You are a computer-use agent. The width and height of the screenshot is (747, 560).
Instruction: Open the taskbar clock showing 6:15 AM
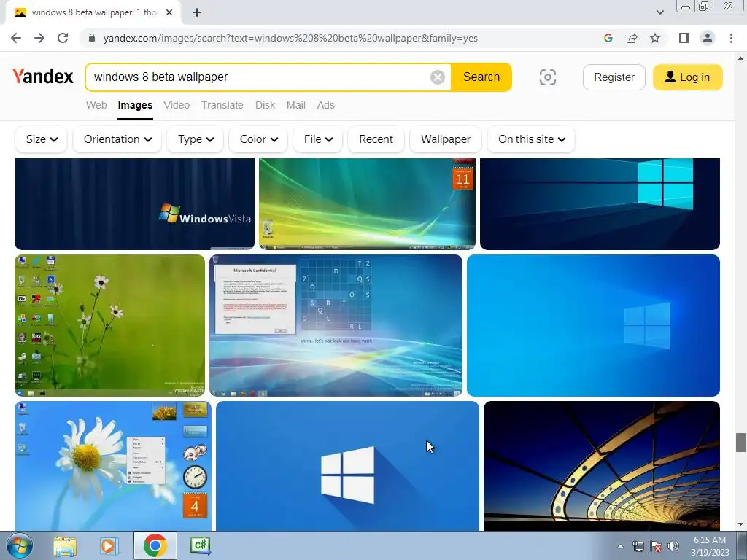[710, 546]
